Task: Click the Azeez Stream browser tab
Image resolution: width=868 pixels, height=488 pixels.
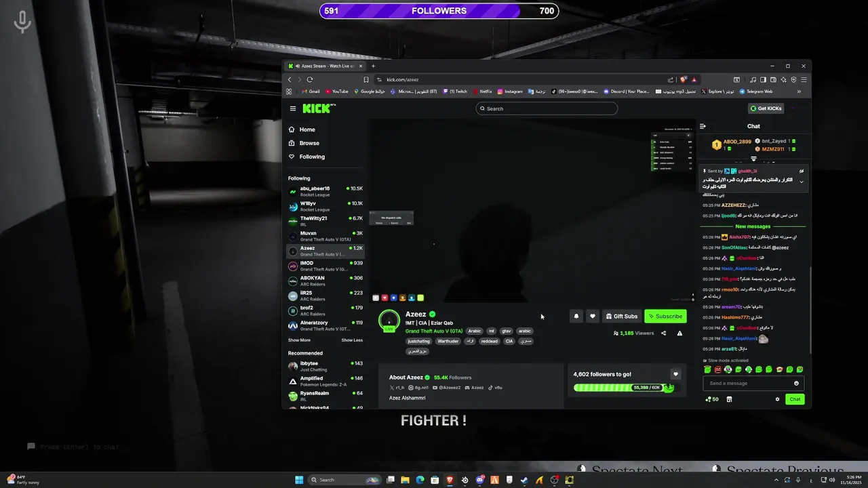Action: click(x=326, y=66)
